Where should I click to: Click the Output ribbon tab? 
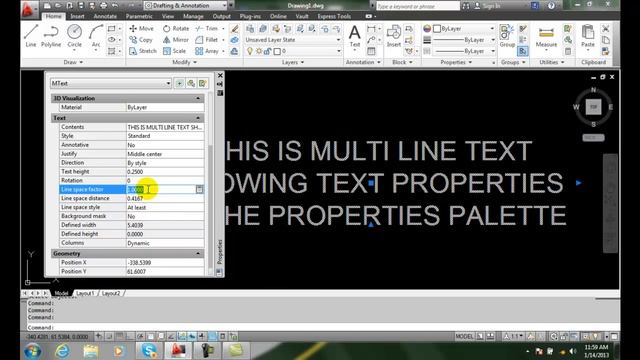pos(222,16)
